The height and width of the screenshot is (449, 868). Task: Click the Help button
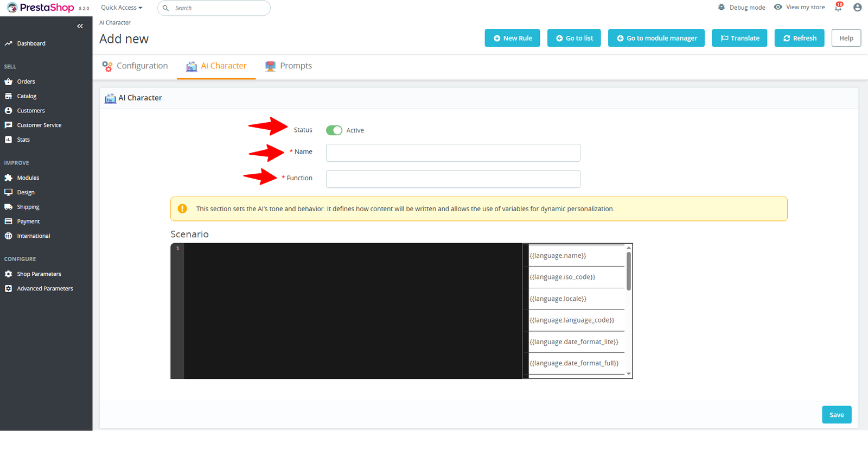(x=846, y=38)
